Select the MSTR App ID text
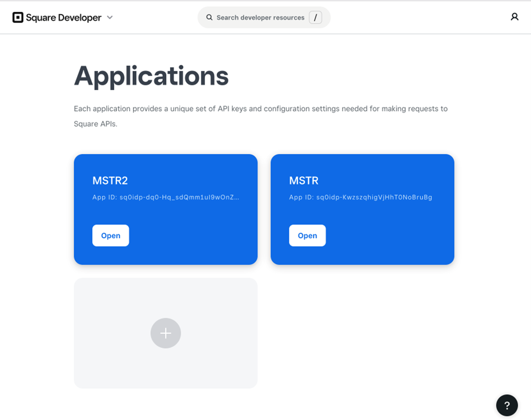 [360, 197]
